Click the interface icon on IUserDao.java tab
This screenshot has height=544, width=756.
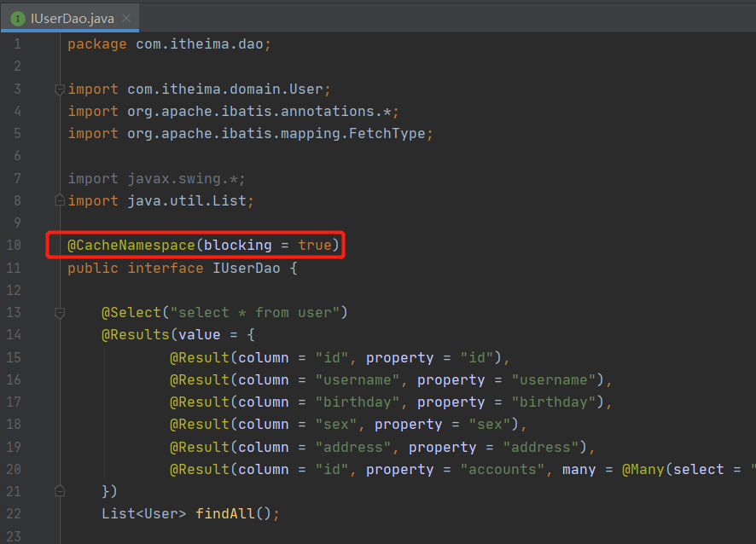point(18,19)
